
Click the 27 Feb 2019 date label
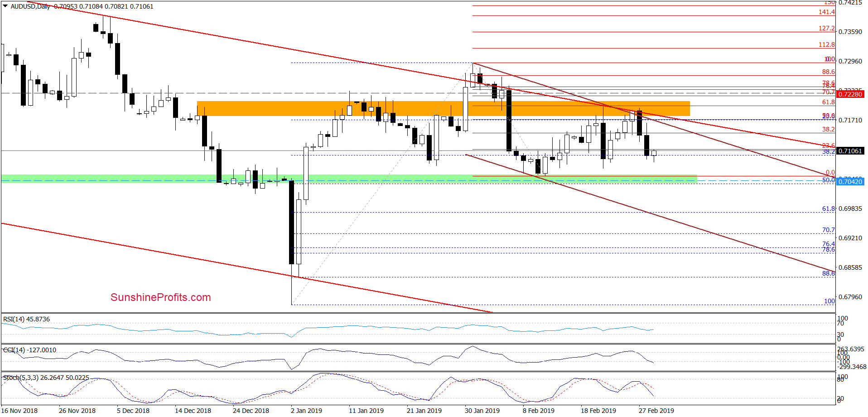coord(656,411)
